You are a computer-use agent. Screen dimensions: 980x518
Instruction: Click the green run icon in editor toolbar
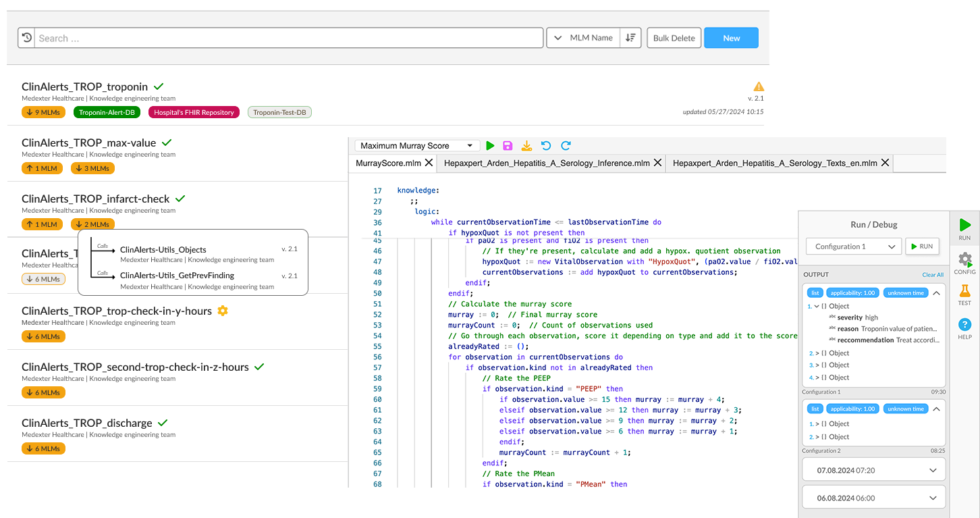click(x=490, y=146)
